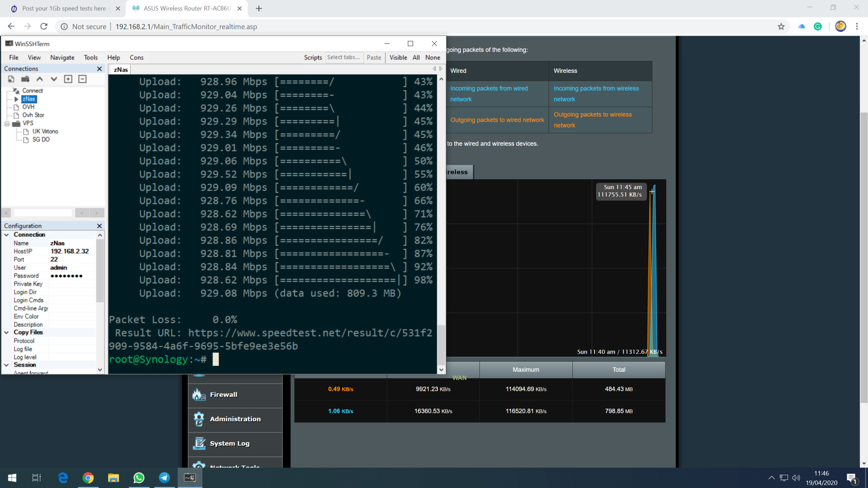Move connection down with the down arrow icon
Viewport: 868px width, 488px height.
pyautogui.click(x=54, y=79)
